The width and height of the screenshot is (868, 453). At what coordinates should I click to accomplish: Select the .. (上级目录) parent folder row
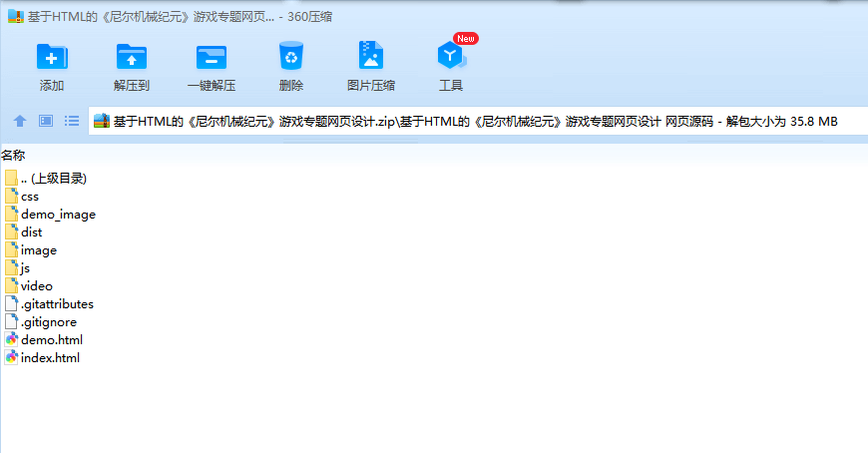coord(46,178)
